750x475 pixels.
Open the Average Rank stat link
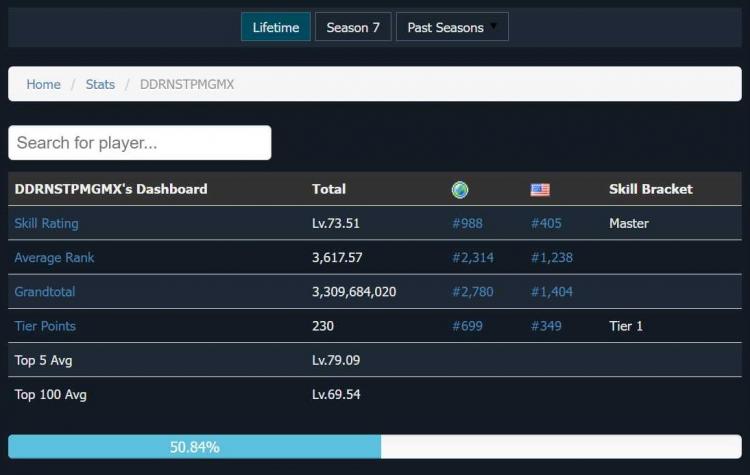pyautogui.click(x=54, y=257)
